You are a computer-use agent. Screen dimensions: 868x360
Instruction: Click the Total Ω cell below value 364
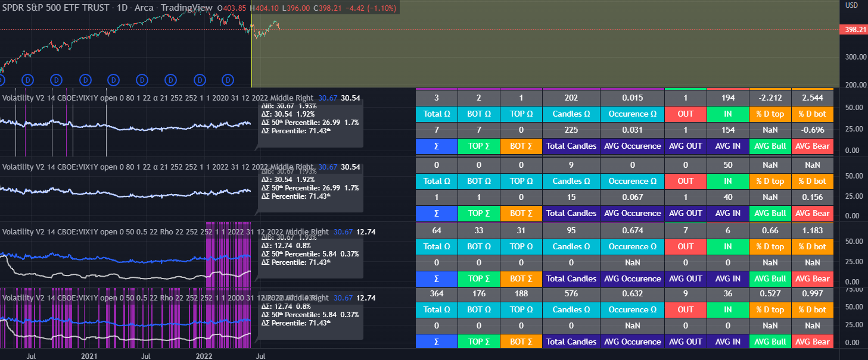[437, 309]
